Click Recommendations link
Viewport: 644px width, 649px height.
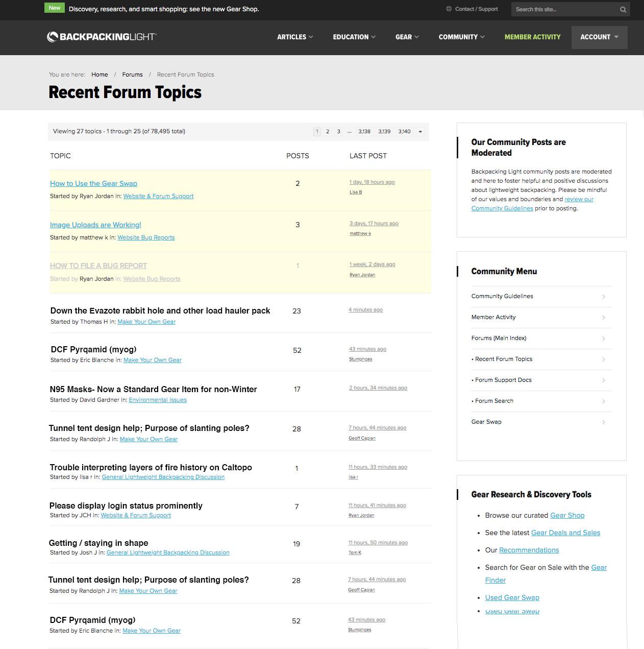(x=529, y=550)
